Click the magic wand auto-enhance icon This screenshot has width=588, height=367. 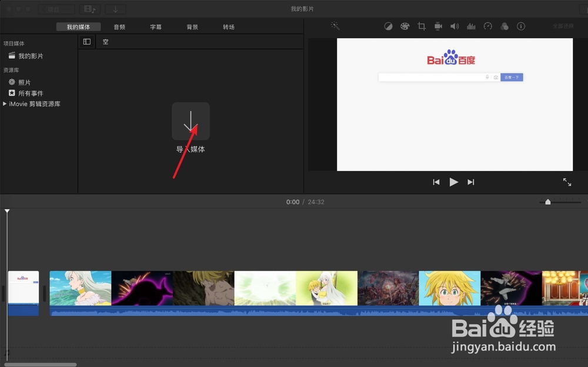click(x=335, y=26)
